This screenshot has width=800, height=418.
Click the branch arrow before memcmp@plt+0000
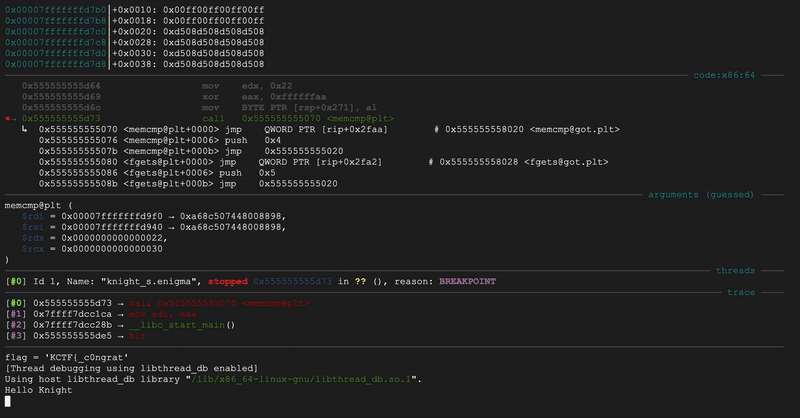coord(24,129)
